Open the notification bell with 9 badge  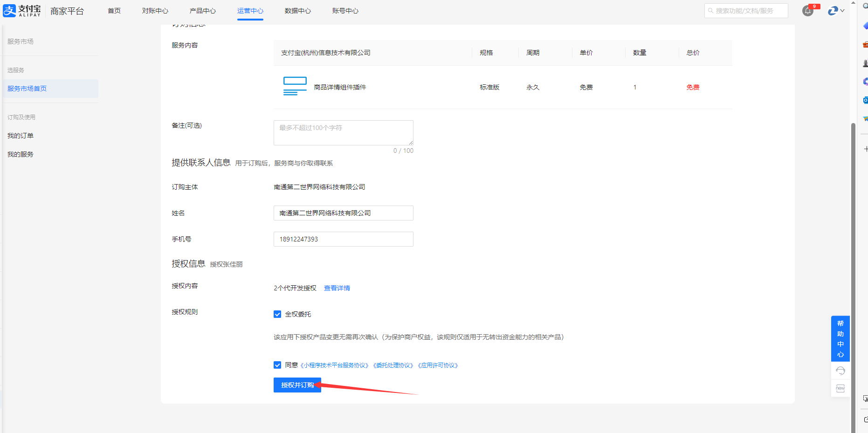coord(808,11)
